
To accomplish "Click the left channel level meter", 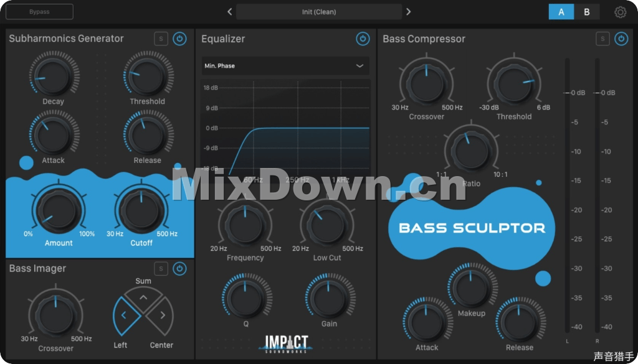I will click(567, 195).
